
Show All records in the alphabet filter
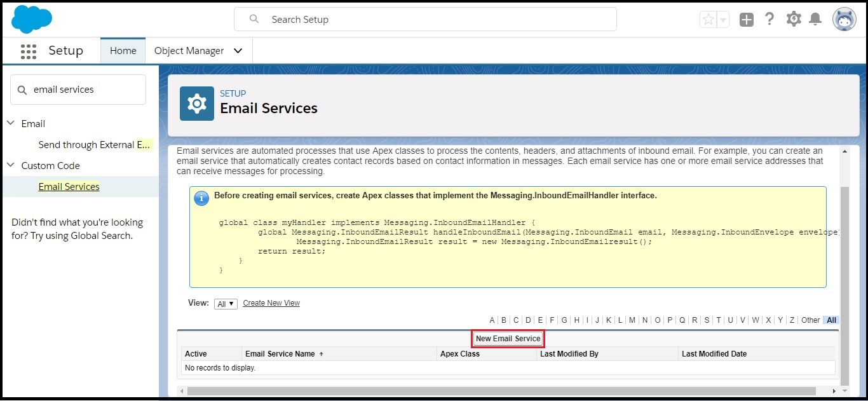pos(831,320)
